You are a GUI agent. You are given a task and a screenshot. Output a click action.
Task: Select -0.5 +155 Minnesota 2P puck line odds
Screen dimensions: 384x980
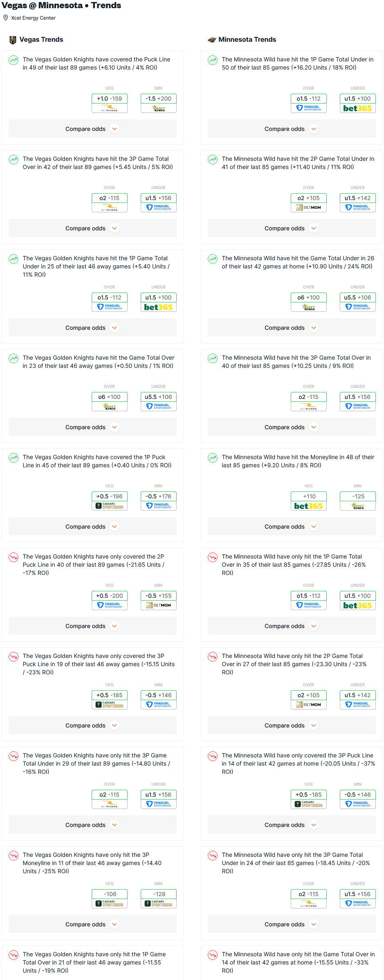pyautogui.click(x=159, y=596)
